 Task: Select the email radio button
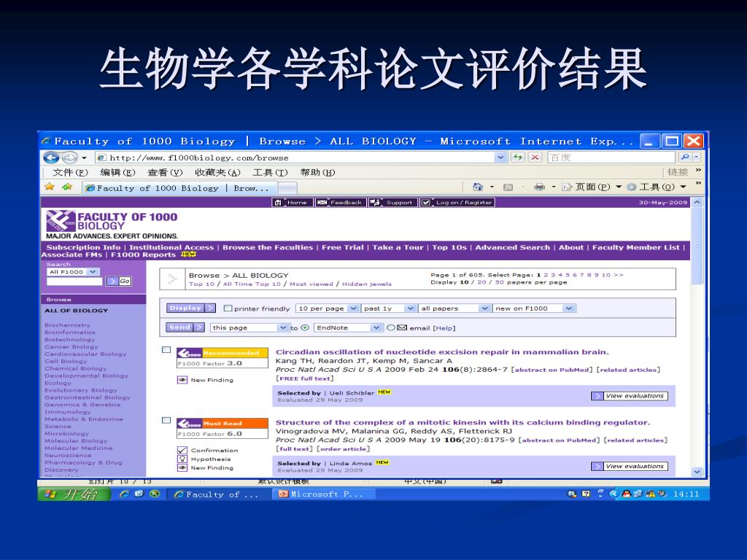pos(391,327)
